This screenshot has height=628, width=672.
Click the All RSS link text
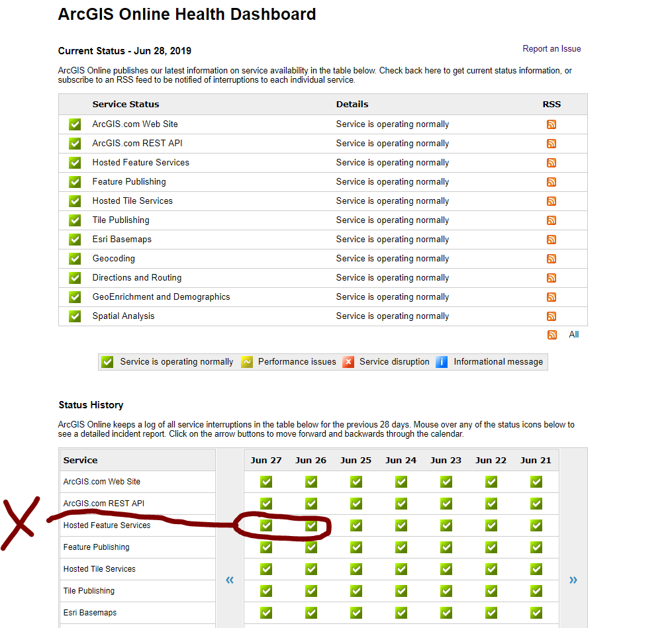click(x=573, y=335)
